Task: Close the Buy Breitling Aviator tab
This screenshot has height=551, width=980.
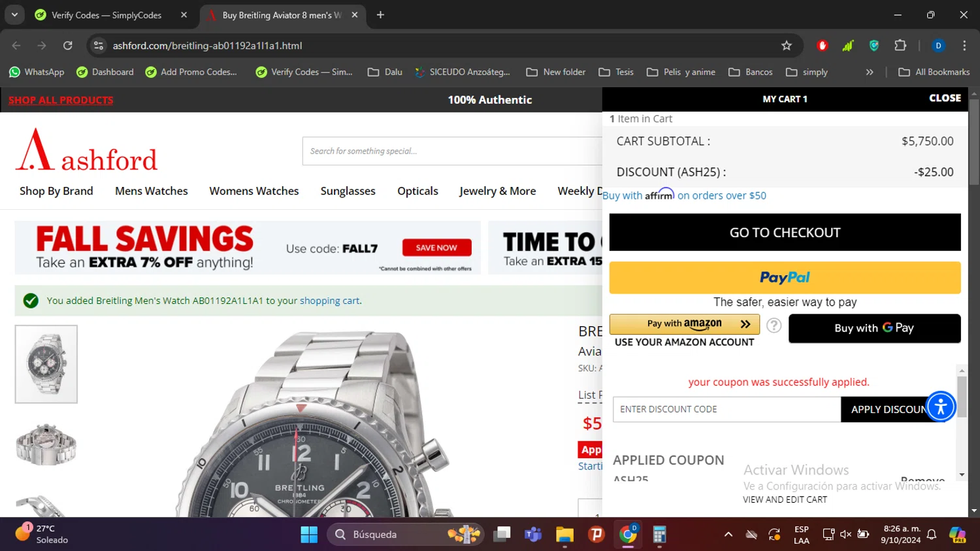Action: pyautogui.click(x=355, y=15)
